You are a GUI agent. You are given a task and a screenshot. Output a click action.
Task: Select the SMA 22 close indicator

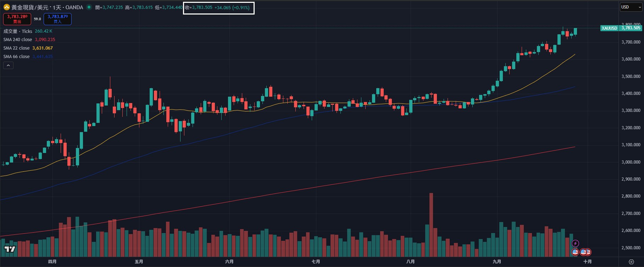point(17,48)
